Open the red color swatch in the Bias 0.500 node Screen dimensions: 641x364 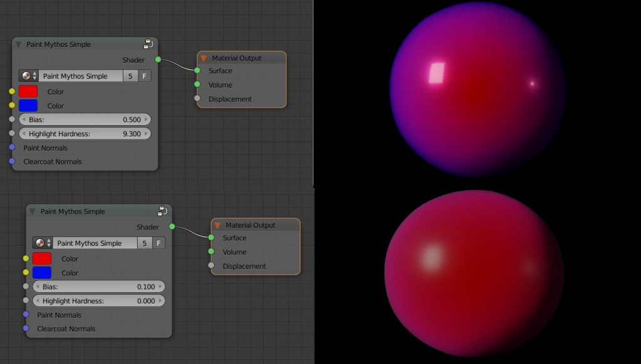28,91
